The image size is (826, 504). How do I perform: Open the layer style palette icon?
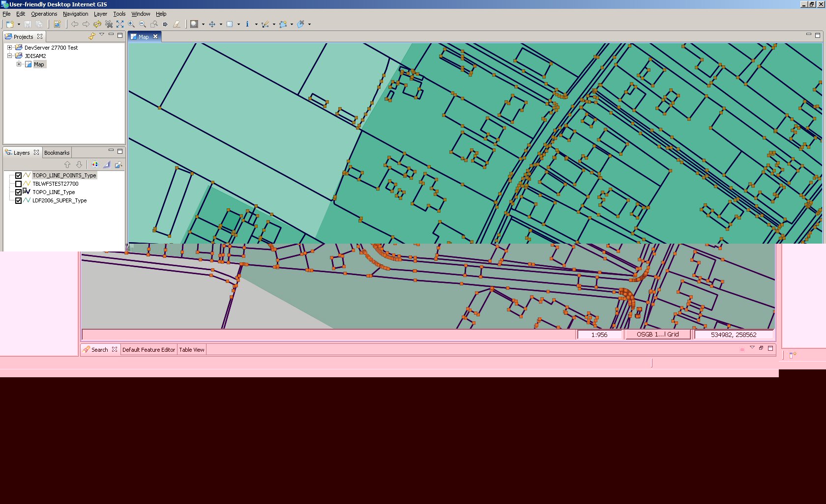(x=95, y=165)
